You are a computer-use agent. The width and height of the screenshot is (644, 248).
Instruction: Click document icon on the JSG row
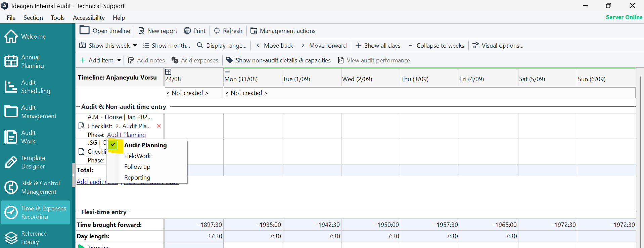[81, 152]
